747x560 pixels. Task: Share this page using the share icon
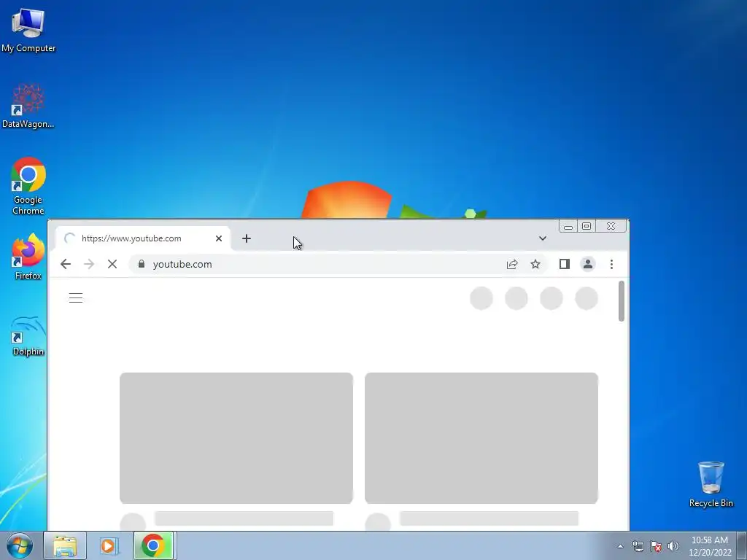512,264
